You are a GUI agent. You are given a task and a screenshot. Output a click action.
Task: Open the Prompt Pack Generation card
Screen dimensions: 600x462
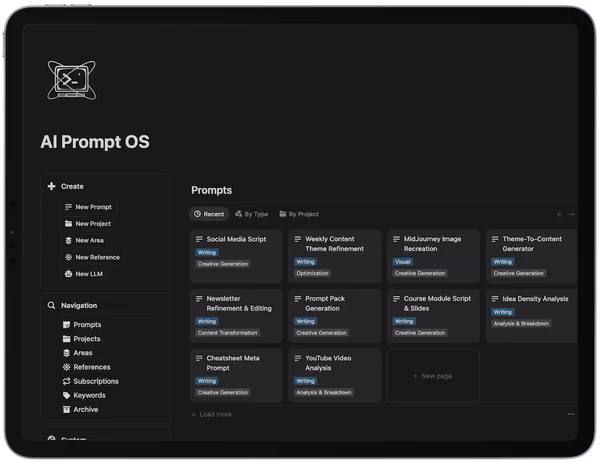[334, 316]
